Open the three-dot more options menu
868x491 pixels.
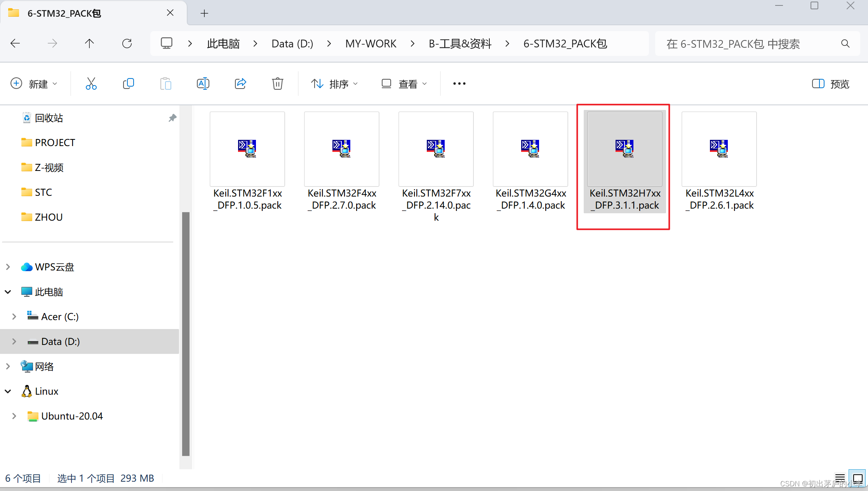pos(459,84)
